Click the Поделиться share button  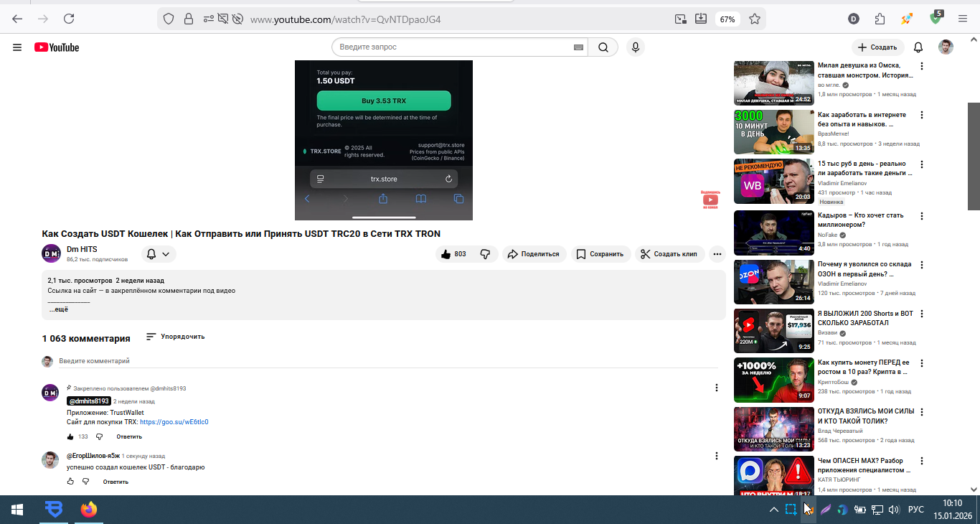coord(534,254)
